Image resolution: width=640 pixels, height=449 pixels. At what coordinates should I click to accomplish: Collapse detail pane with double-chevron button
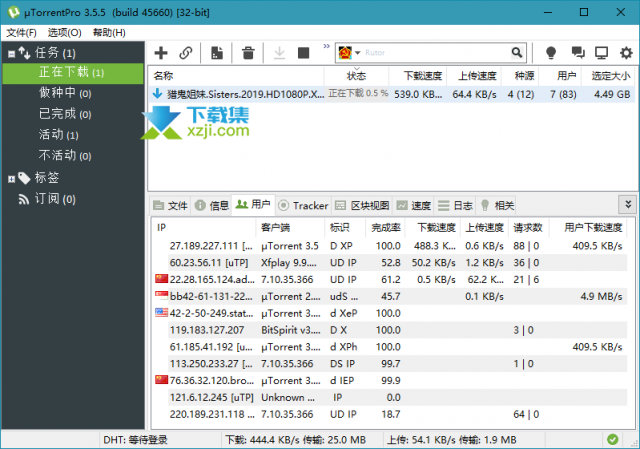[x=628, y=204]
